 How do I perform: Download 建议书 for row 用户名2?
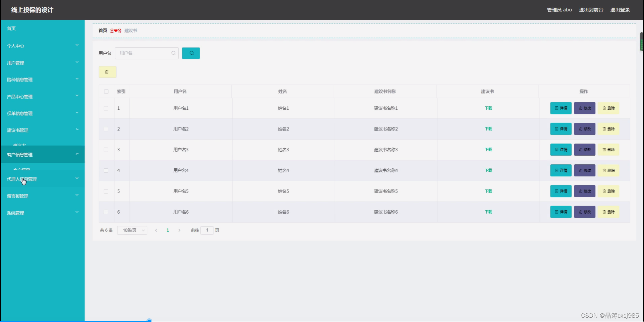point(488,129)
